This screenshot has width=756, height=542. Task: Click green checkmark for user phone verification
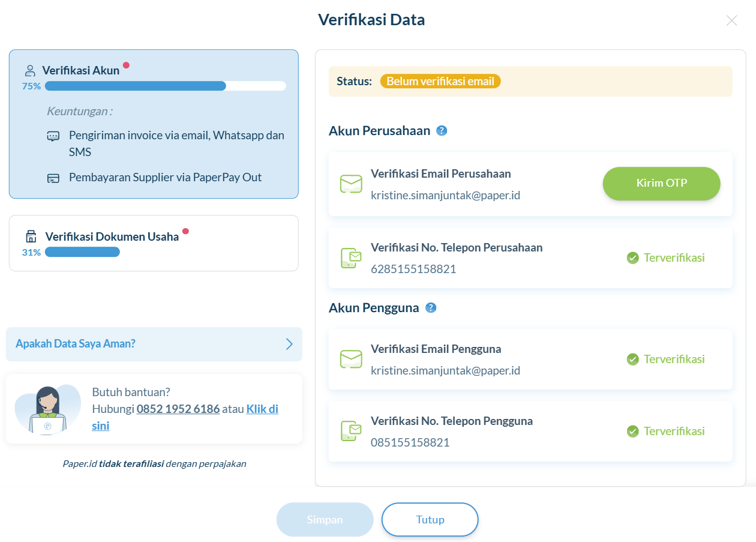pos(632,431)
